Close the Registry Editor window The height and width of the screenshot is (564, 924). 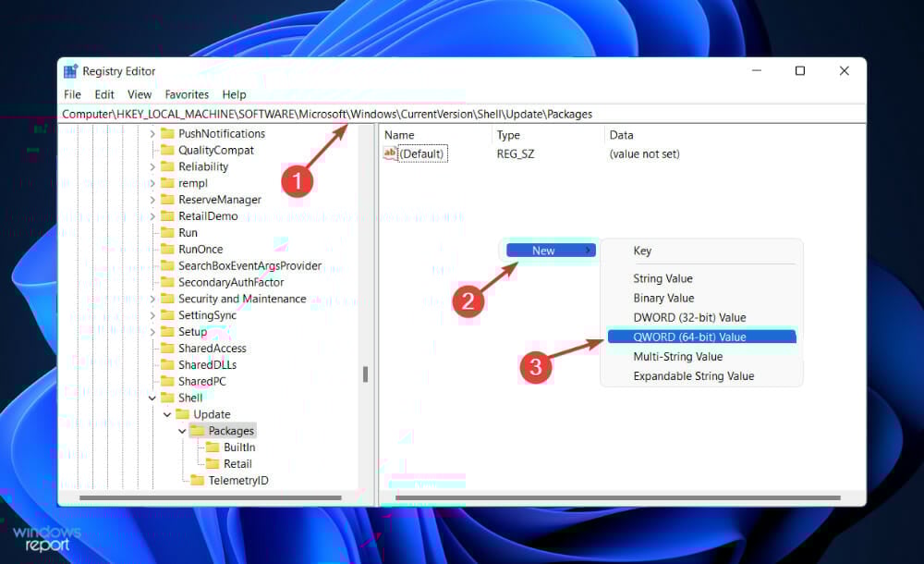(x=844, y=71)
